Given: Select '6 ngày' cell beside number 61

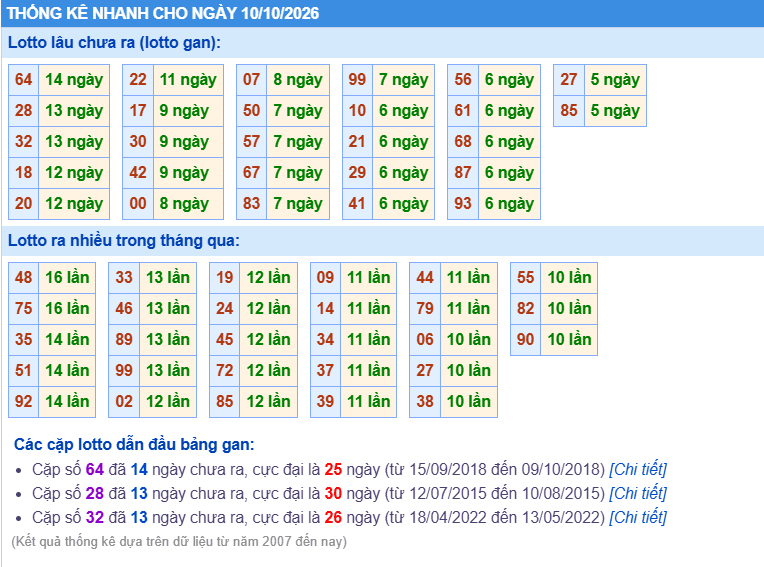Looking at the screenshot, I should click(x=509, y=111).
